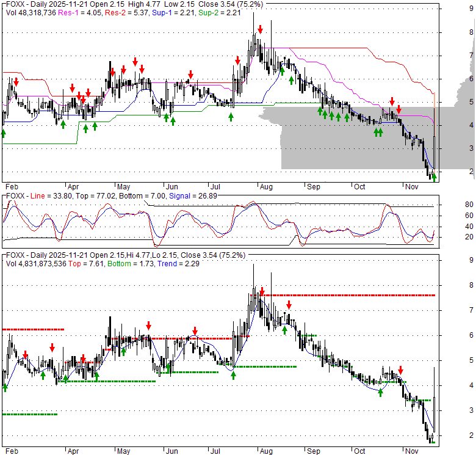Click the green up arrow at the February start, top chart
The image size is (476, 455).
pos(4,133)
